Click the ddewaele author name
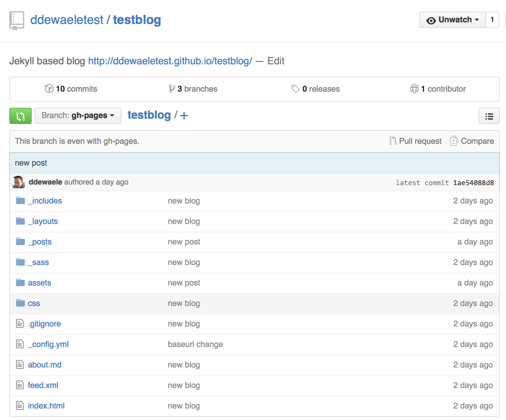The height and width of the screenshot is (420, 506). 45,182
